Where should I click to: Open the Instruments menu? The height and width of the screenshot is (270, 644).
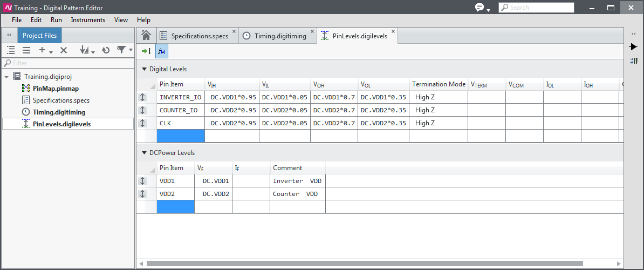point(88,20)
